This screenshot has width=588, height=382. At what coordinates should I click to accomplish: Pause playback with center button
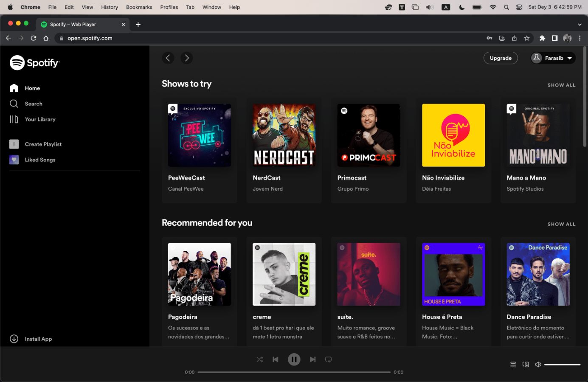point(294,360)
